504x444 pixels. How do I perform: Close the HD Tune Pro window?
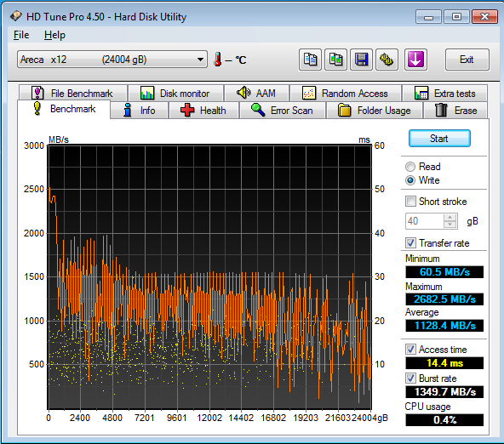coord(484,17)
